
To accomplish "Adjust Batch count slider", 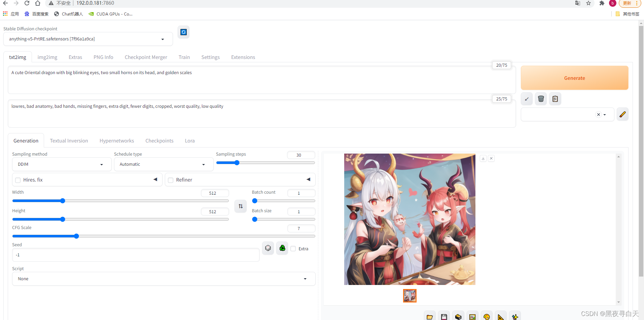I will [284, 201].
